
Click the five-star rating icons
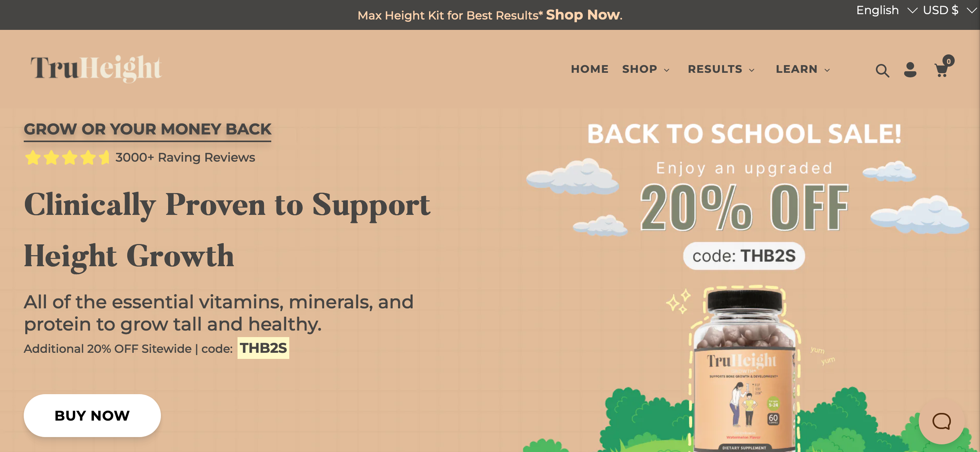(67, 157)
